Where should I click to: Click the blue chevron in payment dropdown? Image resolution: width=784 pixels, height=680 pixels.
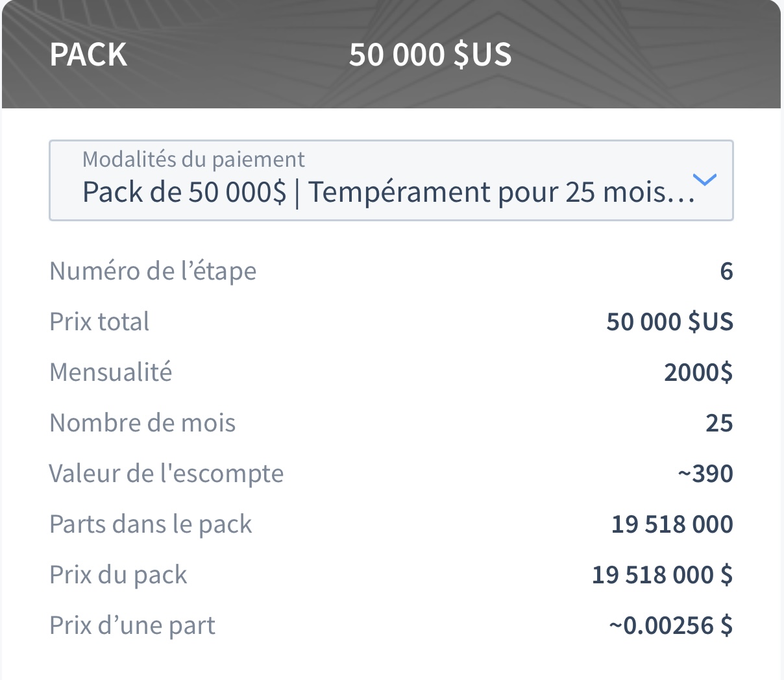pos(704,180)
